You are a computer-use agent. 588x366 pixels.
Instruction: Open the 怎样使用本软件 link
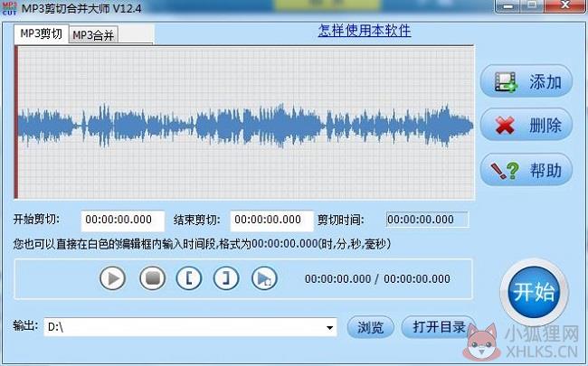click(365, 31)
